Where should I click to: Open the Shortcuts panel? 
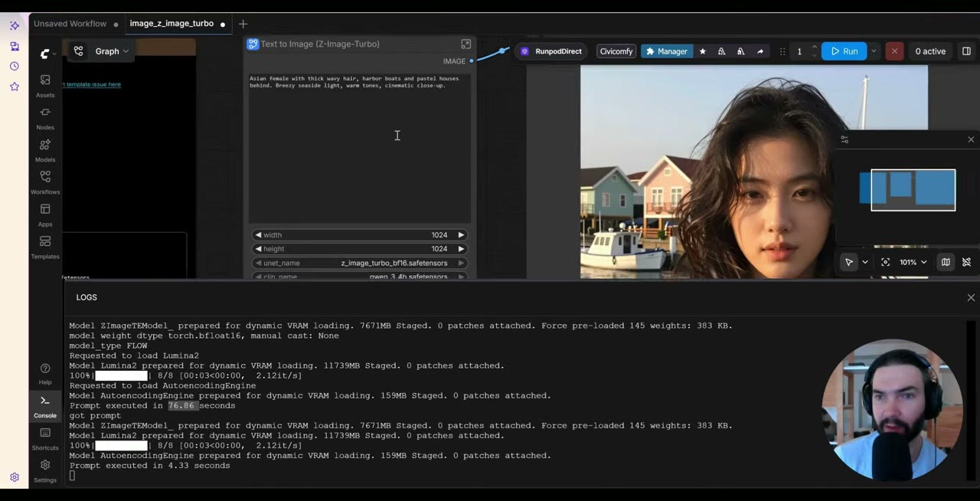45,438
